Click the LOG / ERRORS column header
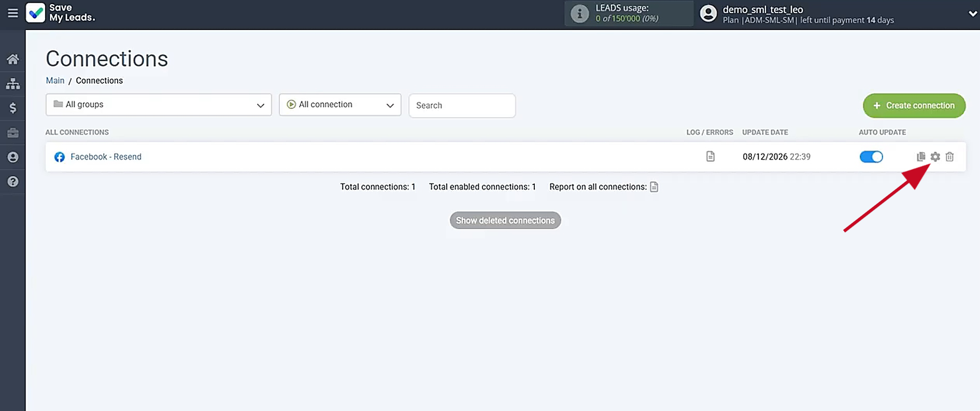 pyautogui.click(x=709, y=132)
